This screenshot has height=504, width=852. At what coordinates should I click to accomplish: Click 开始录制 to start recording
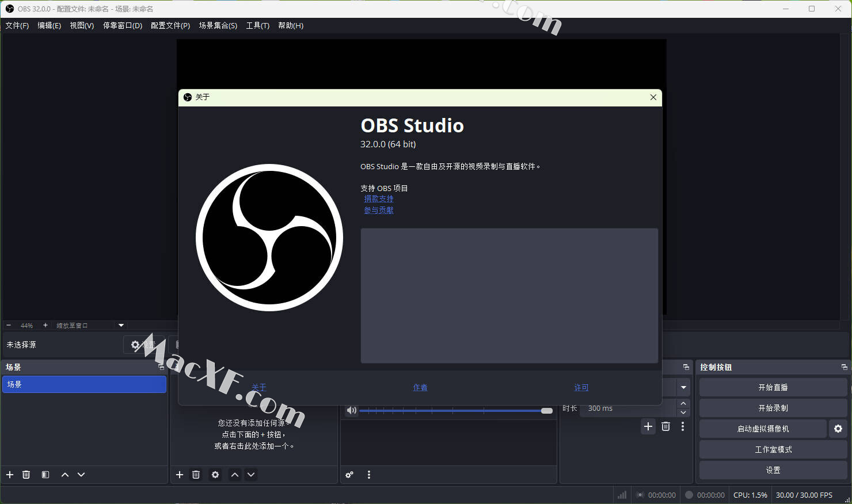click(773, 408)
